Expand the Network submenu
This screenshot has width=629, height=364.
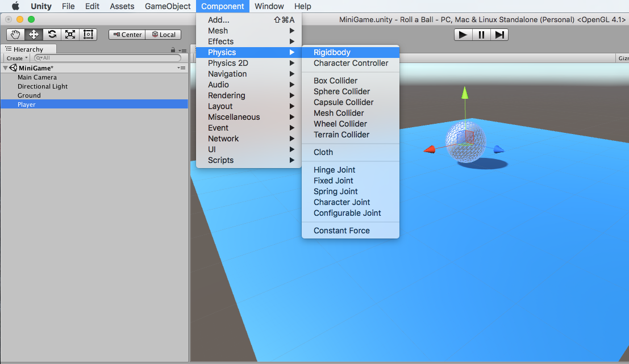249,139
